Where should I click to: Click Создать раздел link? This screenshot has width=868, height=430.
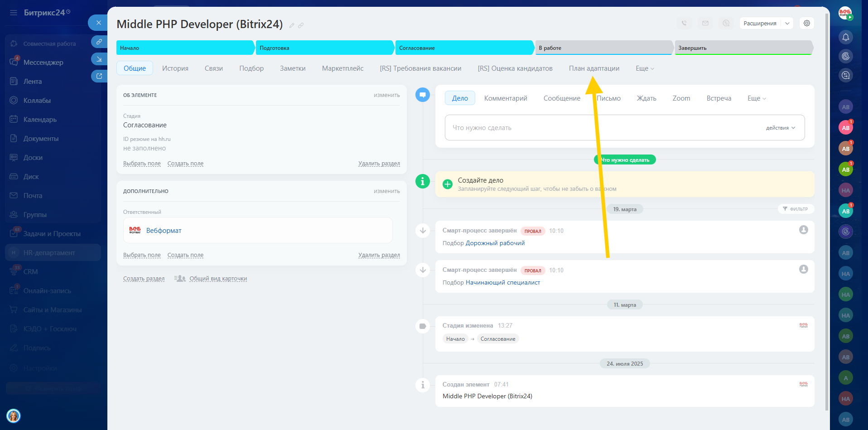pos(144,279)
